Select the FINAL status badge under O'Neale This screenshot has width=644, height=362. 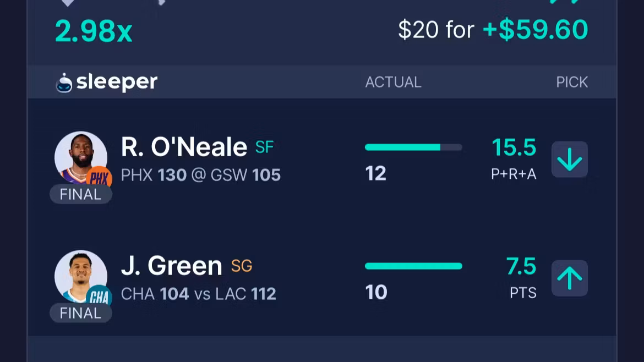coord(80,194)
